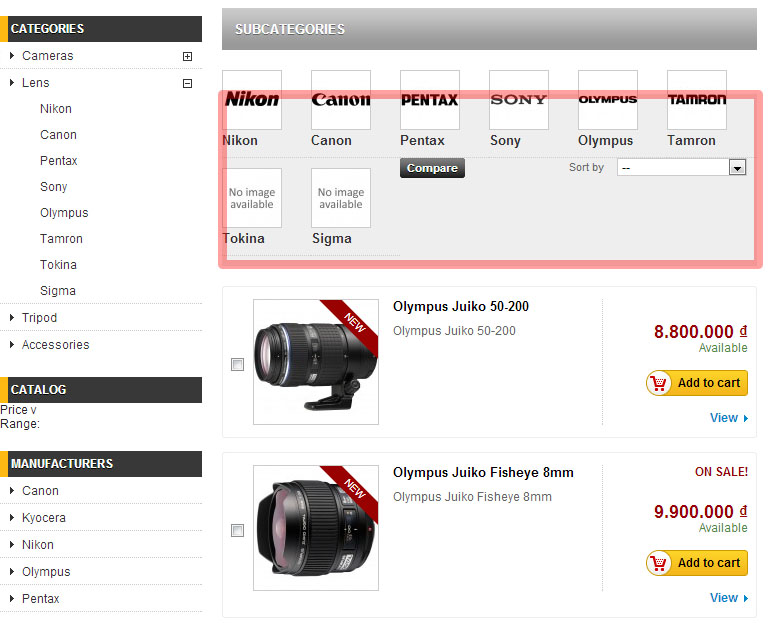Click the 8.800.000 đ price

(x=700, y=332)
